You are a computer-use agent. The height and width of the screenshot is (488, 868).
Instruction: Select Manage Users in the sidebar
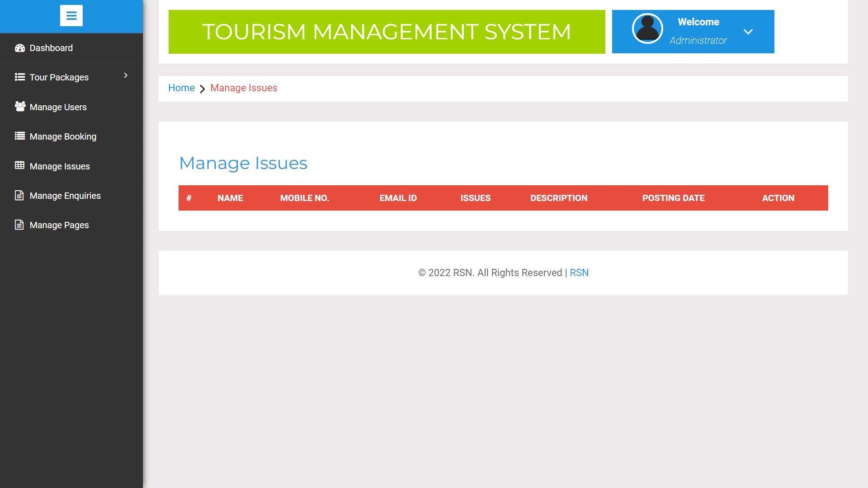point(58,107)
